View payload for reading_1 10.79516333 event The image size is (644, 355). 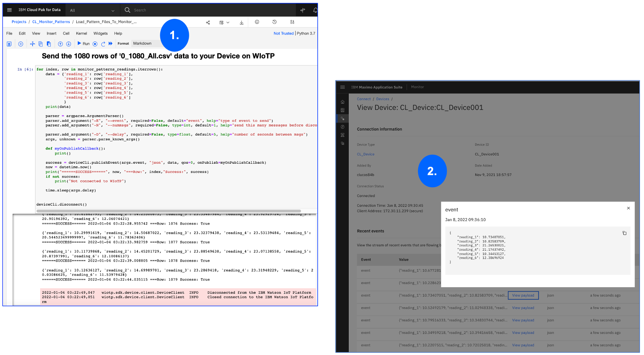(523, 320)
